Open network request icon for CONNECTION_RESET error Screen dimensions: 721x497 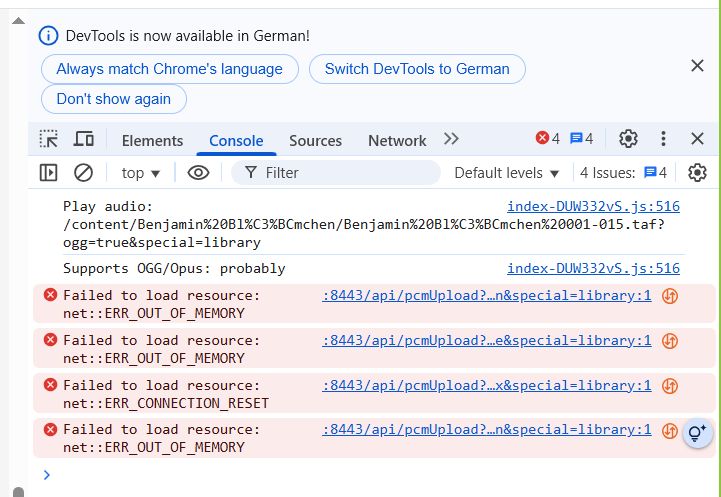coord(670,386)
